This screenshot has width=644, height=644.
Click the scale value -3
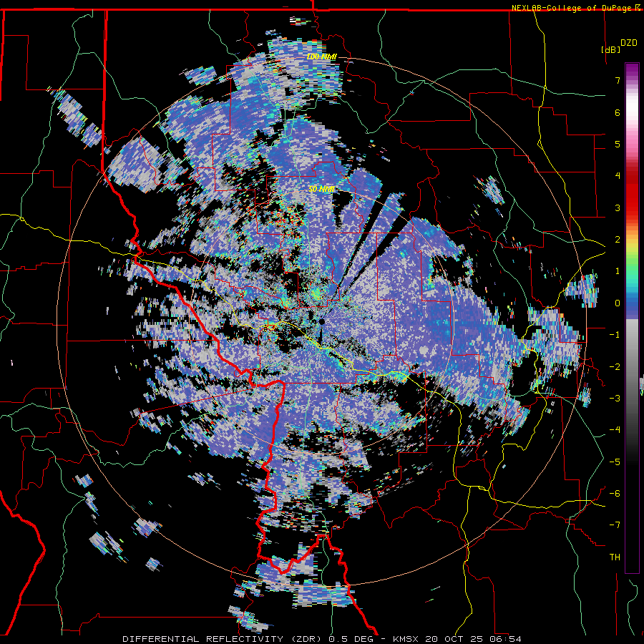pyautogui.click(x=615, y=399)
